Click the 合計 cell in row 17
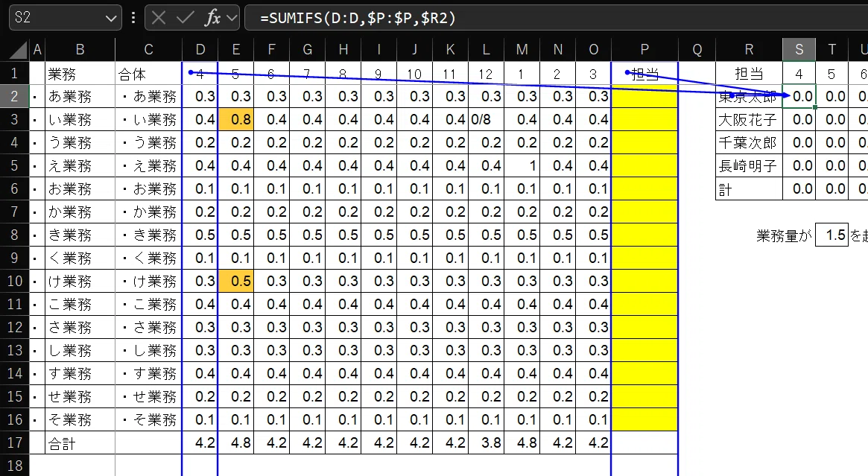Viewport: 868px width, 476px height. [80, 443]
